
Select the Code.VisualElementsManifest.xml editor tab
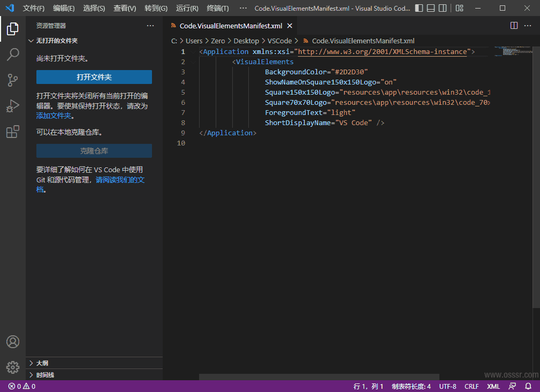coord(230,26)
